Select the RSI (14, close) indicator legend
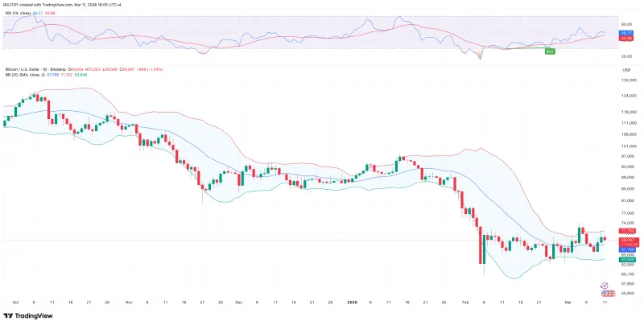This screenshot has width=644, height=325. point(21,14)
